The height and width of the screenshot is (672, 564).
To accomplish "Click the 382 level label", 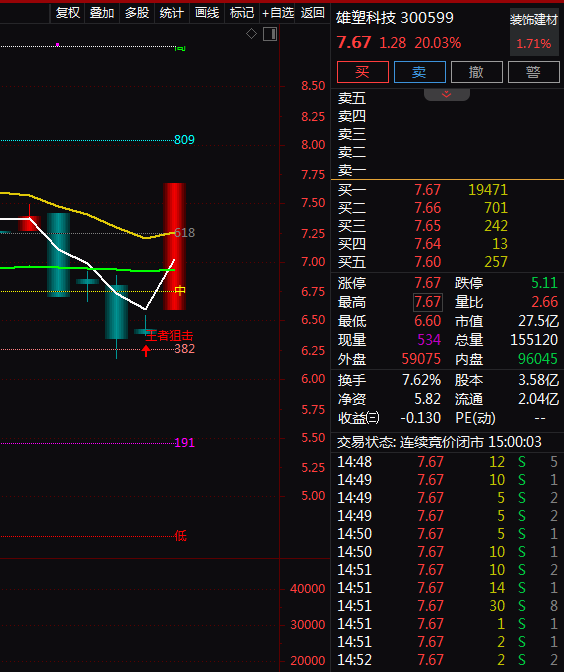I will tap(185, 349).
